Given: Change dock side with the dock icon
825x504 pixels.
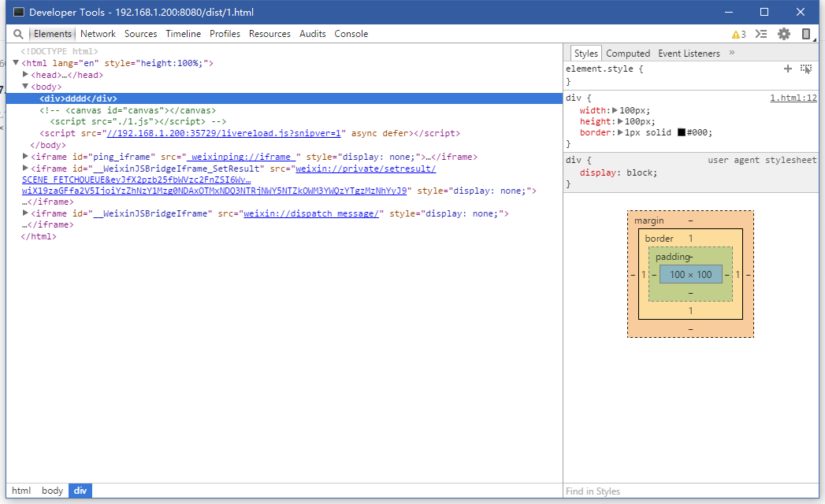Looking at the screenshot, I should pos(806,34).
